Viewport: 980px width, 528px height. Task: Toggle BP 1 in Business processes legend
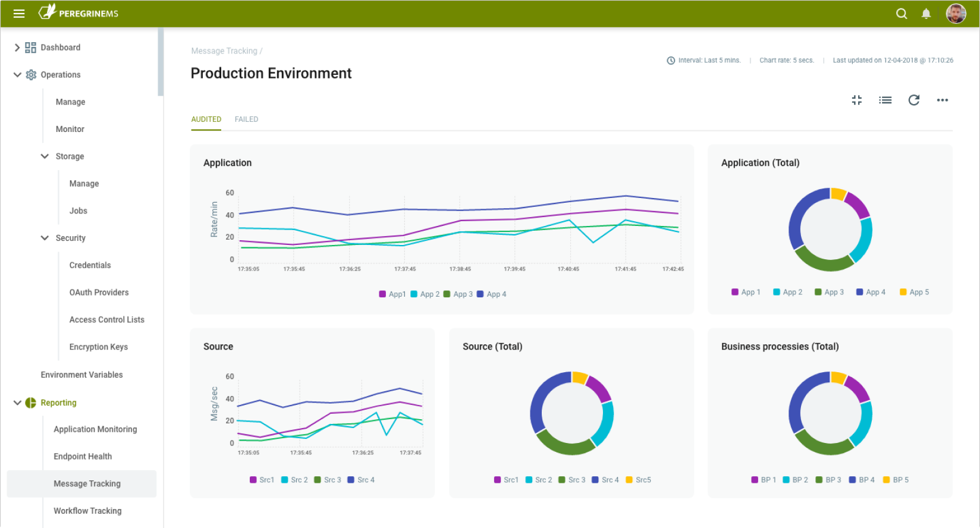764,480
